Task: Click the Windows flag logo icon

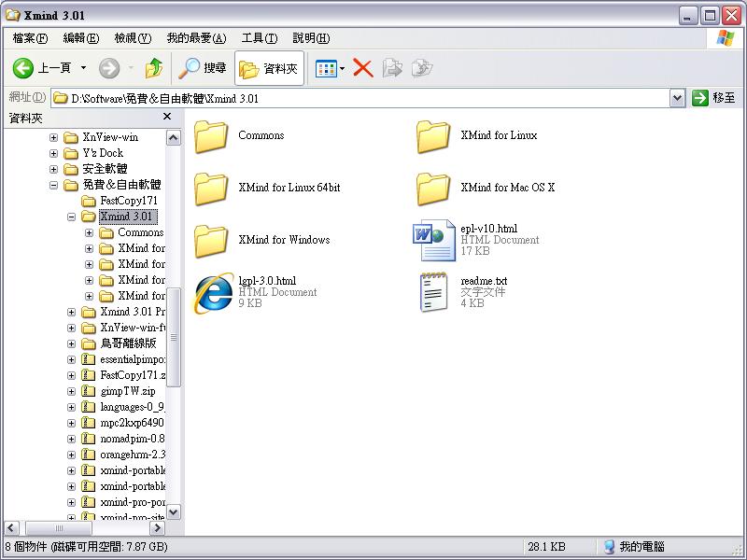Action: pyautogui.click(x=726, y=38)
